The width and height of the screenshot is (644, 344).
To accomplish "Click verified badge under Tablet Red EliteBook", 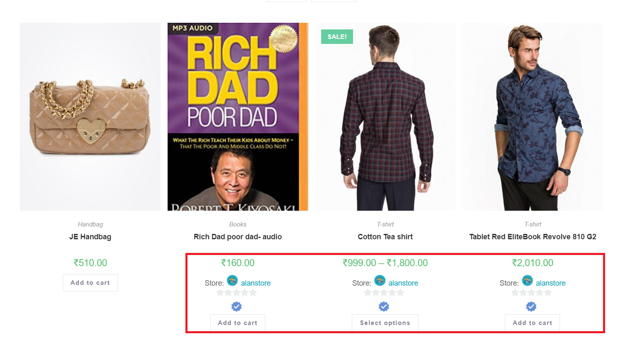I will (x=531, y=306).
